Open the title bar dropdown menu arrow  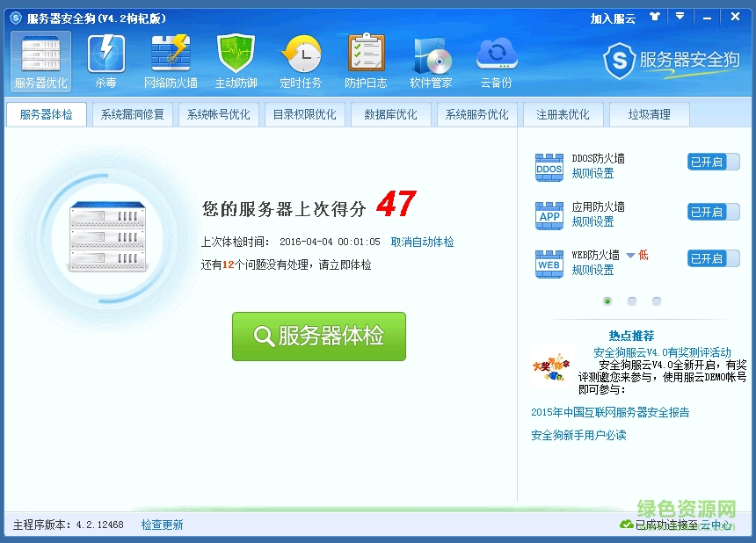point(680,17)
